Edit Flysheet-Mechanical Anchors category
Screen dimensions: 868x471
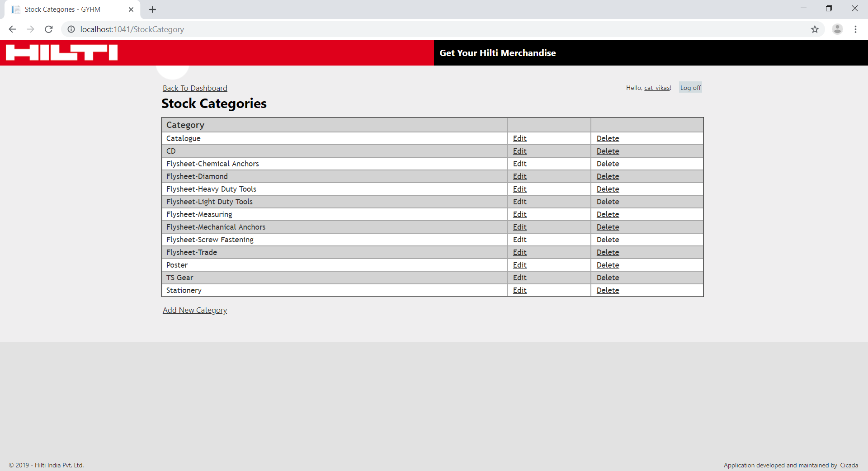pos(520,227)
